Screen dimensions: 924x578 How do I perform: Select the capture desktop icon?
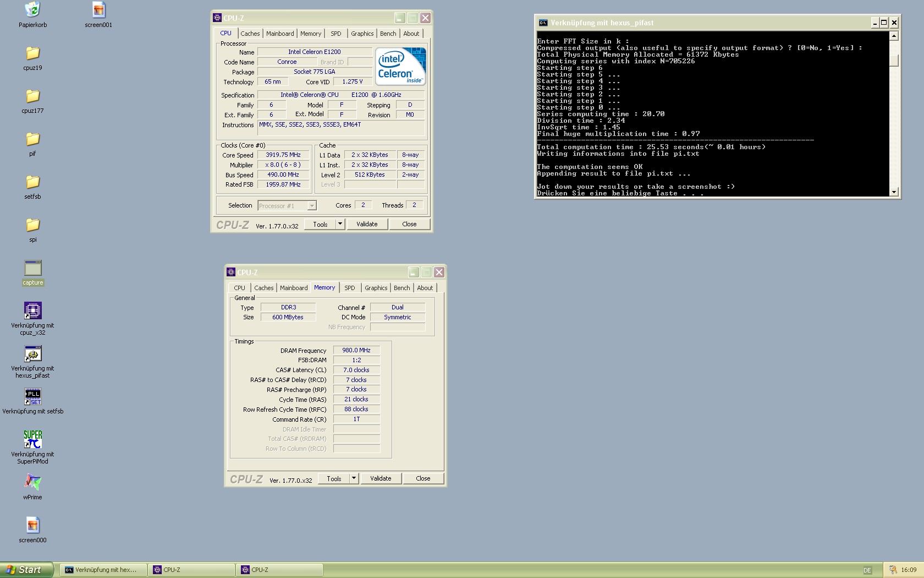point(32,268)
